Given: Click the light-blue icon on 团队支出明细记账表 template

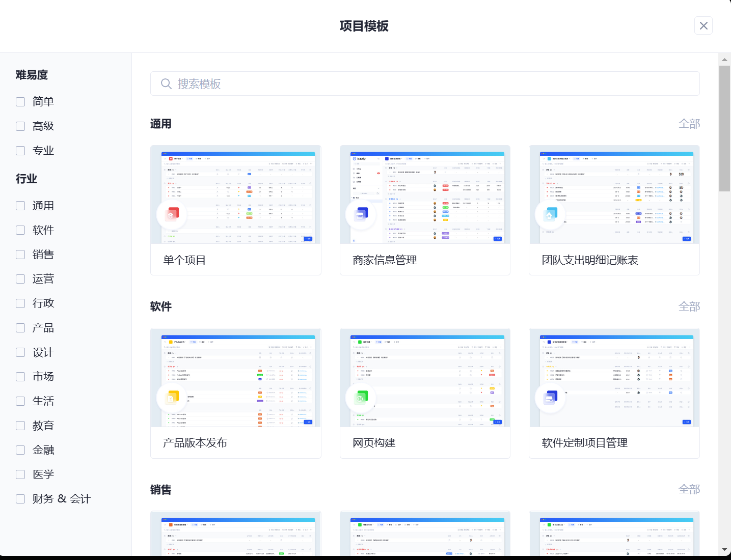Looking at the screenshot, I should coord(550,215).
